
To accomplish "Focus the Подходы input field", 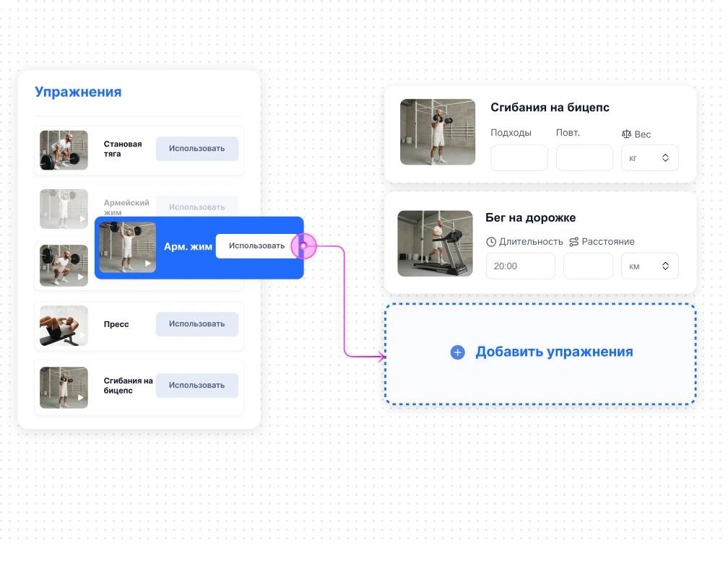I will click(x=519, y=158).
